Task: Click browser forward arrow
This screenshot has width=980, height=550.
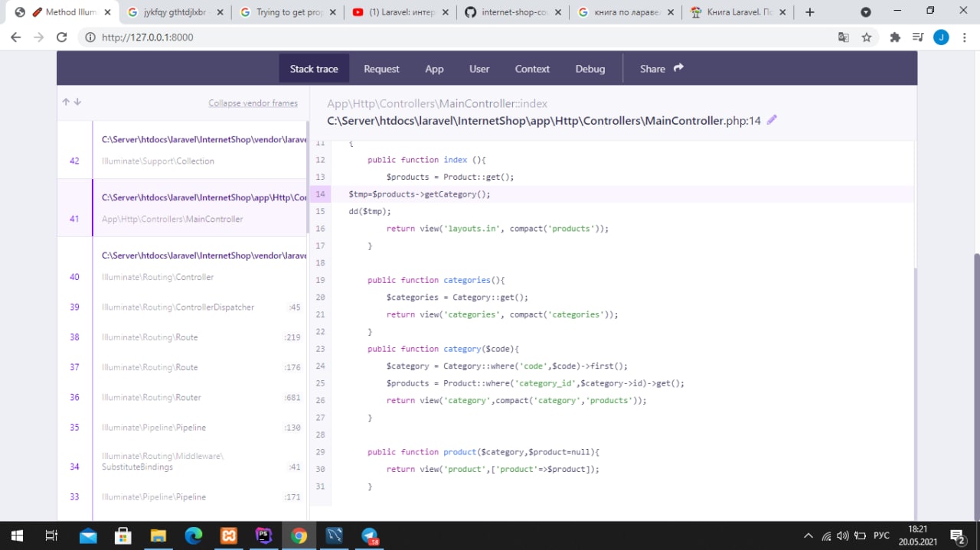Action: click(x=39, y=37)
